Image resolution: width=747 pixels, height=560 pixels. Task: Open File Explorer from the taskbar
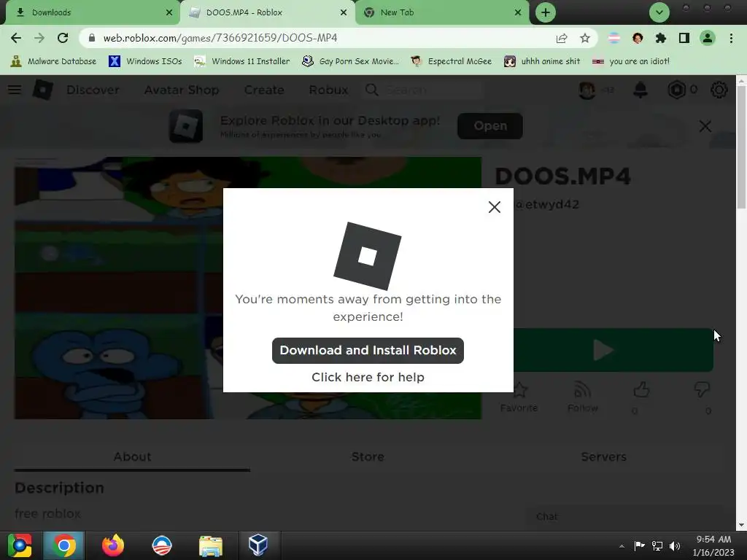[211, 545]
